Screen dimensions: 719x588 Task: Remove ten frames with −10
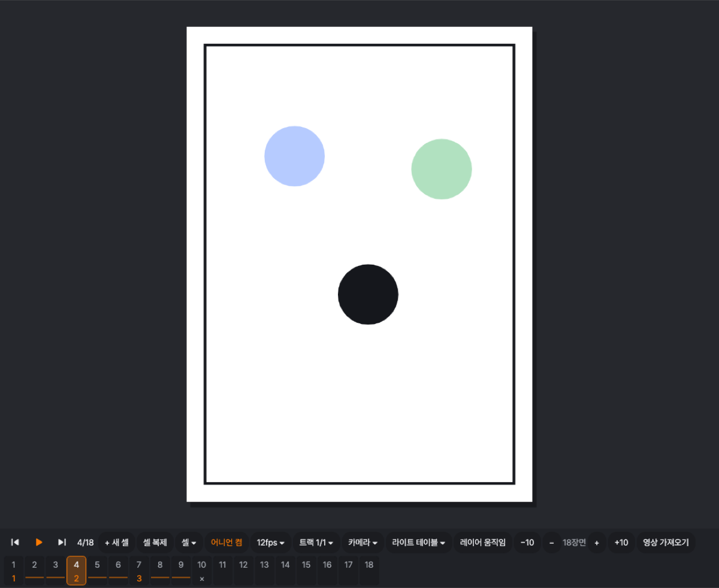point(527,542)
